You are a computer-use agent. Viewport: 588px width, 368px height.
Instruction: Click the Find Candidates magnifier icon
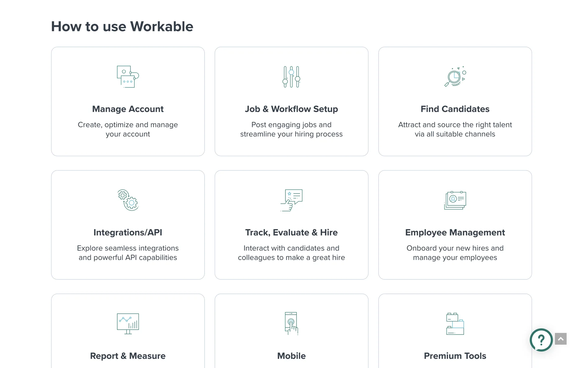455,77
